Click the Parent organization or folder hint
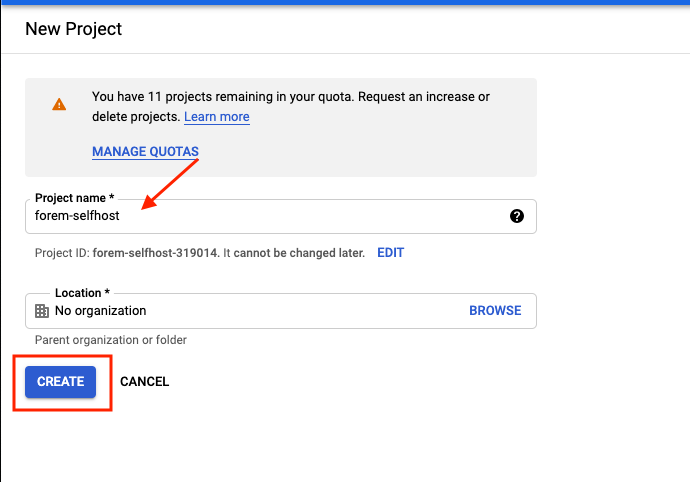The width and height of the screenshot is (690, 482). pos(111,340)
